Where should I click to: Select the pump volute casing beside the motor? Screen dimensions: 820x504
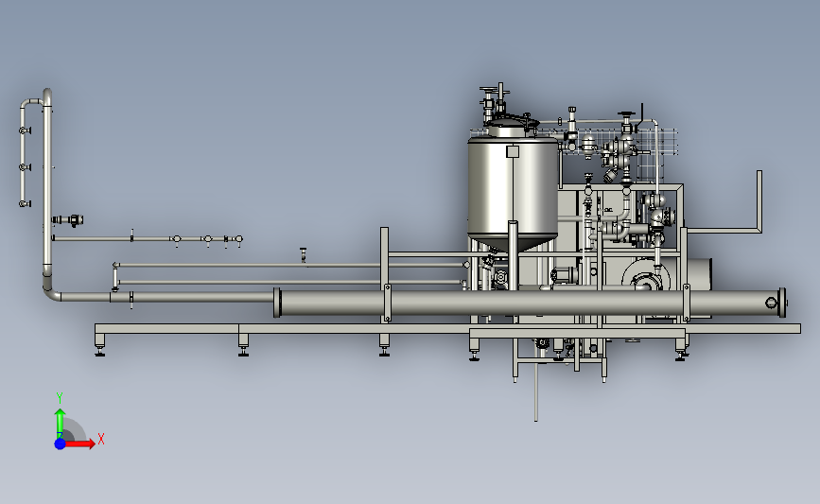(646, 275)
